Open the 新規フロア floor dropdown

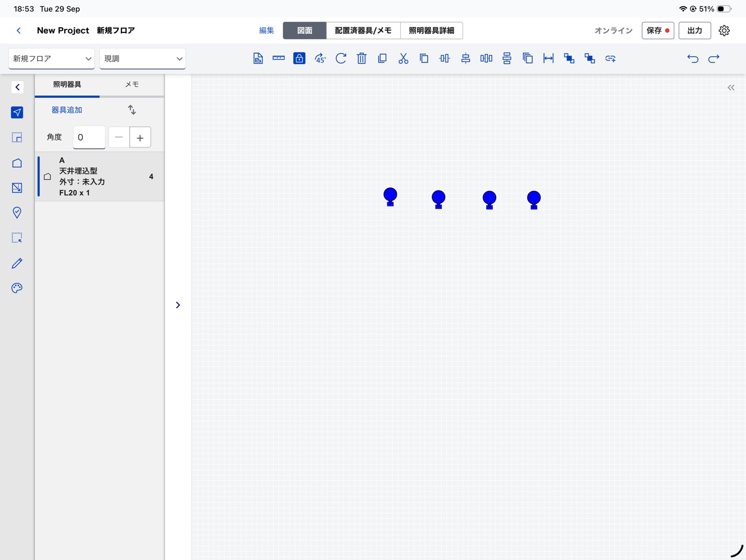point(51,58)
